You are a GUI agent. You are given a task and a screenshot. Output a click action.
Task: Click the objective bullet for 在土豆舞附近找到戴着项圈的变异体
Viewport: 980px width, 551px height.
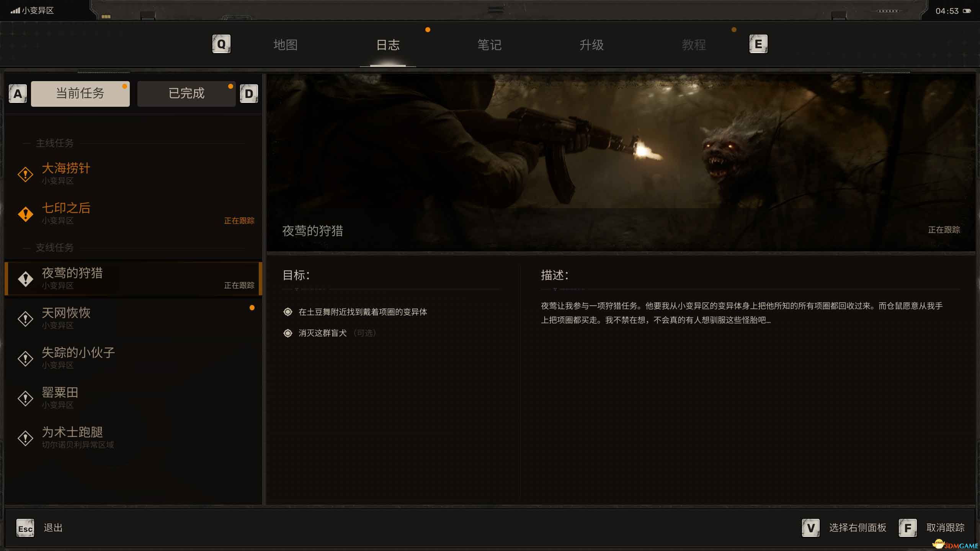coord(288,312)
